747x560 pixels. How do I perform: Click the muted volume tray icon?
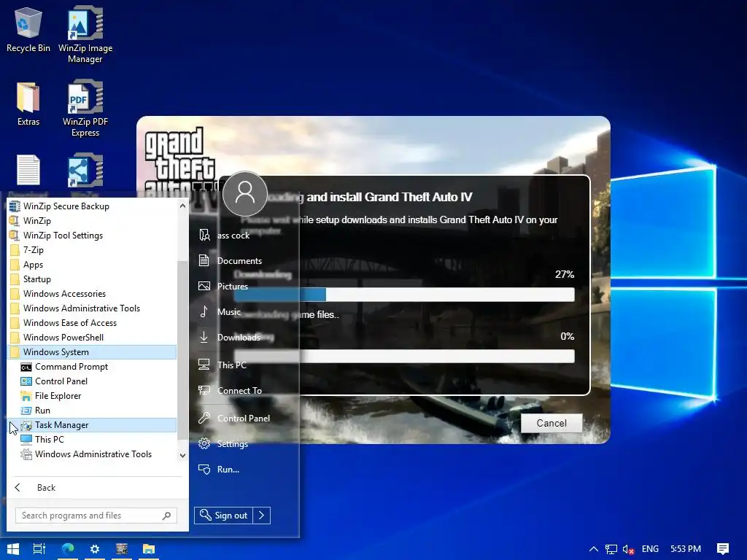(x=628, y=549)
